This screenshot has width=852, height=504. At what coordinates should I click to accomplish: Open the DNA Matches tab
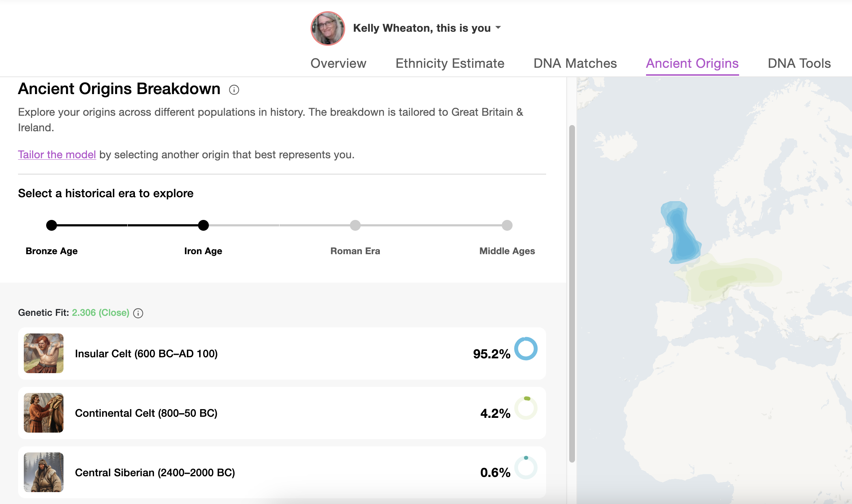(575, 63)
